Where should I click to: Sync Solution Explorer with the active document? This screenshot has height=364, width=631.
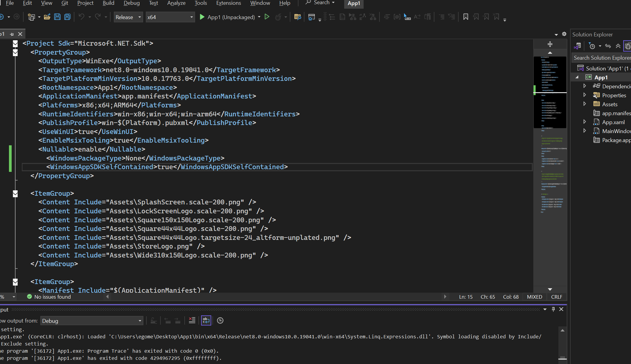pyautogui.click(x=608, y=46)
